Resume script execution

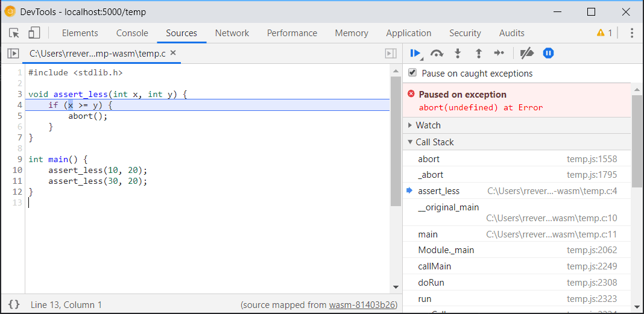point(415,54)
